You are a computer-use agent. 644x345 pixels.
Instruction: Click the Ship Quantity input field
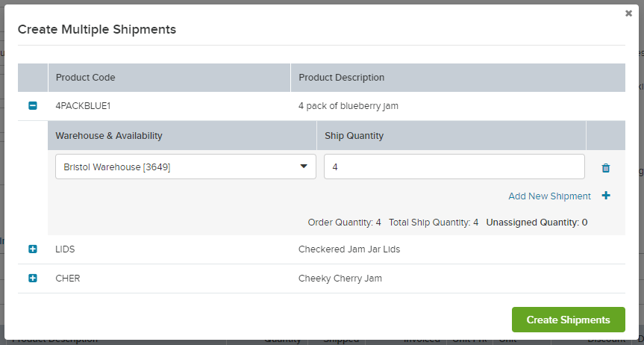(x=454, y=167)
